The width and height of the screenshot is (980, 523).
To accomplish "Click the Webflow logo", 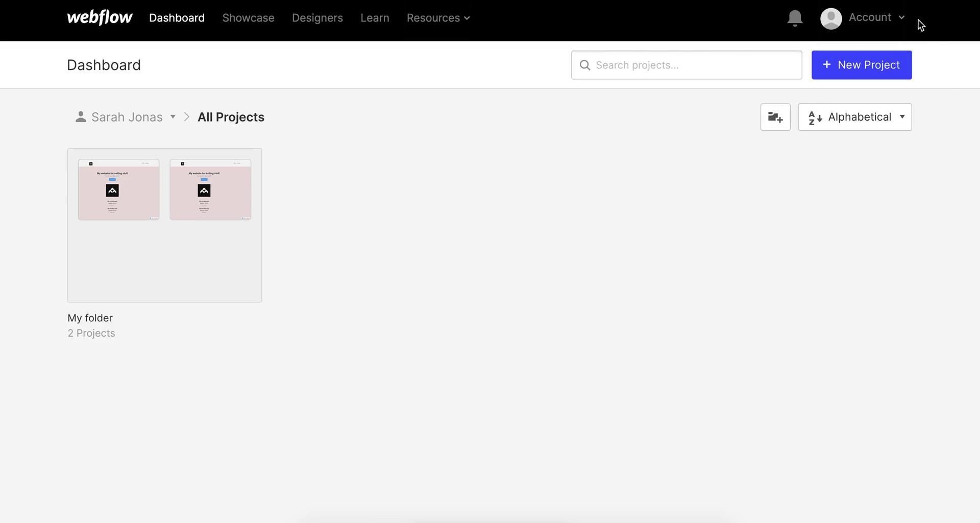I will 100,18.
